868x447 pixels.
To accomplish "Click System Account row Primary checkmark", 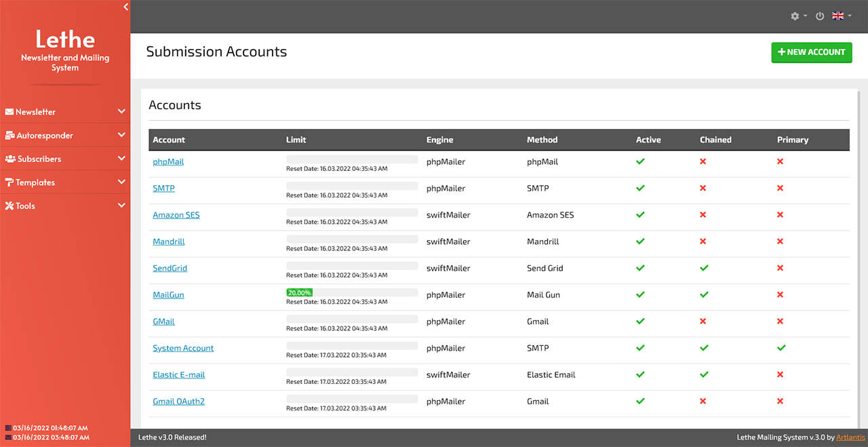I will pos(781,347).
